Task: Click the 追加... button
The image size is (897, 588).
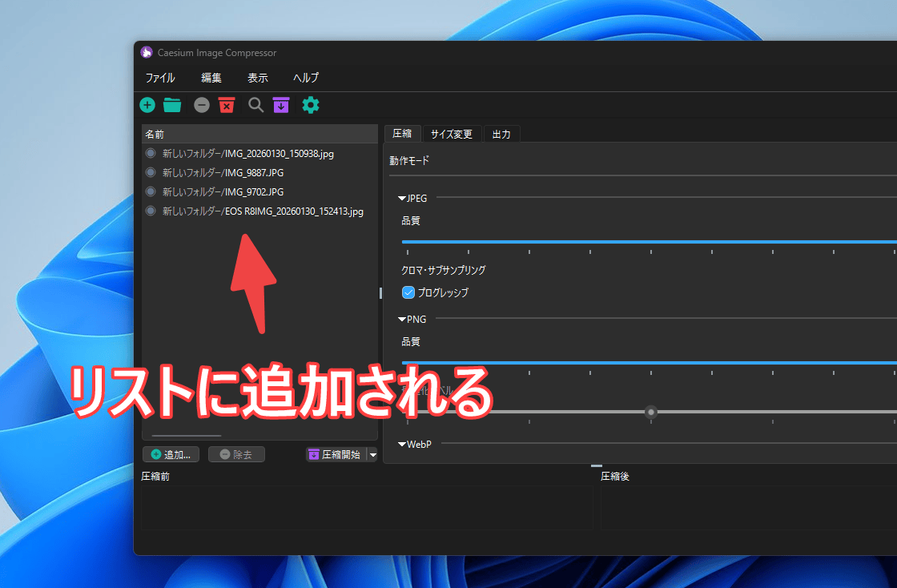Action: pos(171,454)
